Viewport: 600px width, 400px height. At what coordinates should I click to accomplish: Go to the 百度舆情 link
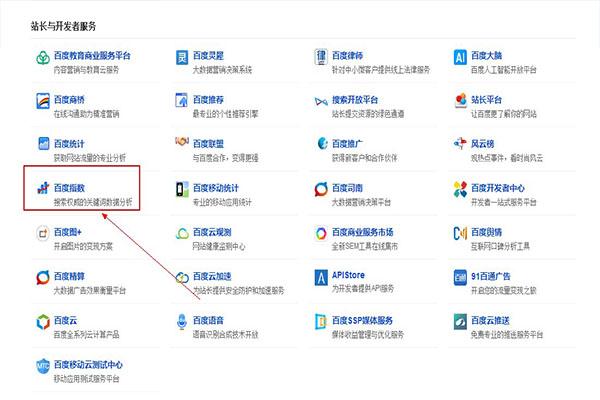click(486, 232)
